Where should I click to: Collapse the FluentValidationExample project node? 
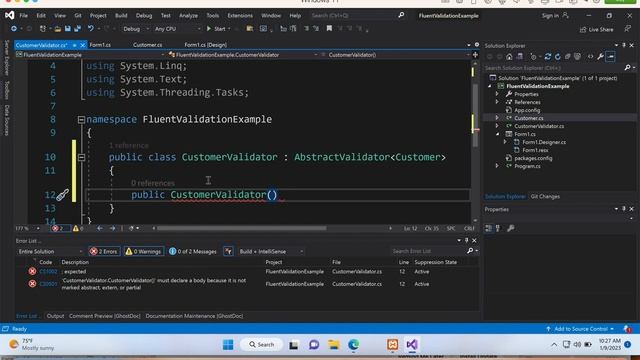490,86
